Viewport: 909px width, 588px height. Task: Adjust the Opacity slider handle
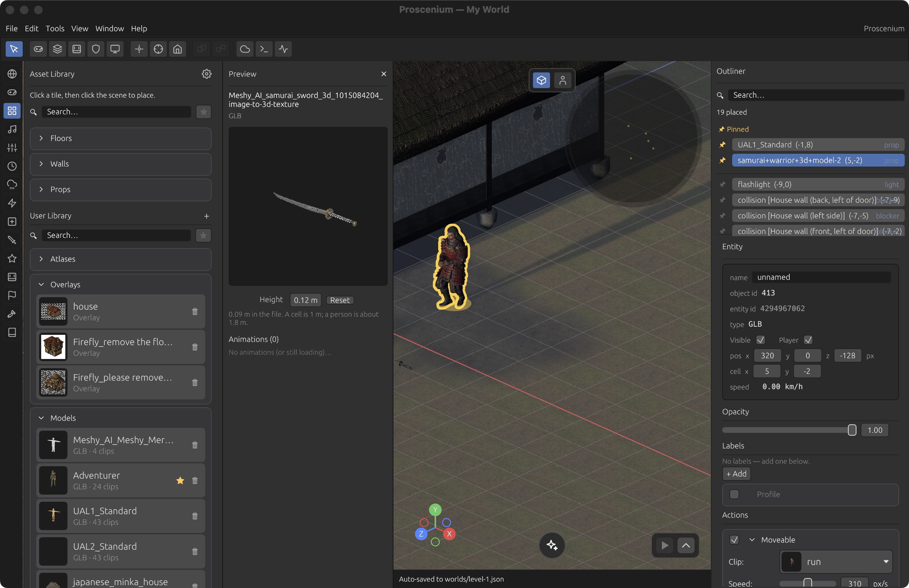pos(852,430)
